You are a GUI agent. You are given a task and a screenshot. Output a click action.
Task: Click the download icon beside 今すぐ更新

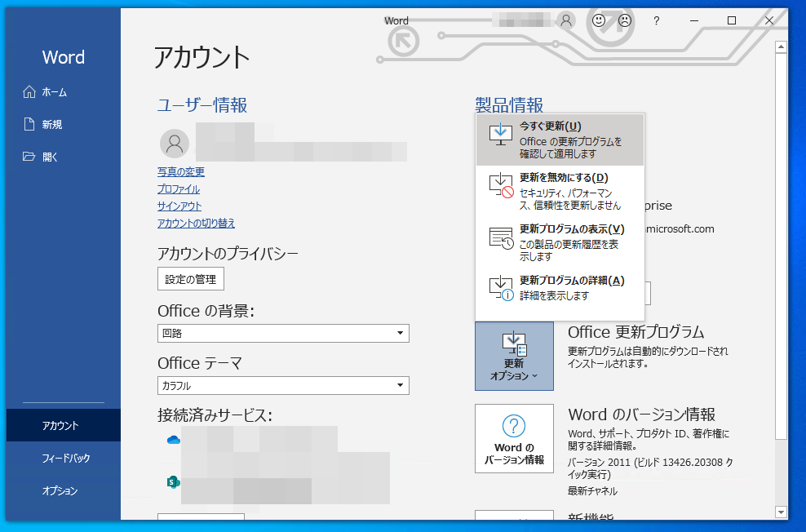click(x=501, y=134)
